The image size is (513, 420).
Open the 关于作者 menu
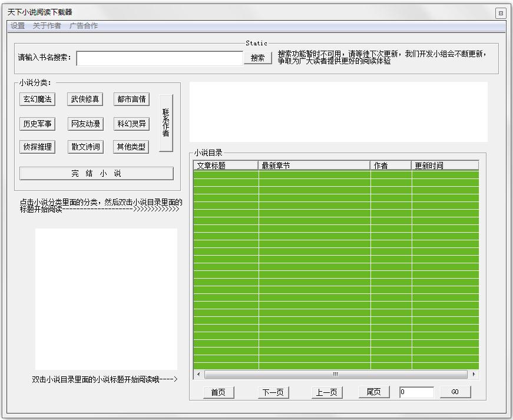click(47, 26)
